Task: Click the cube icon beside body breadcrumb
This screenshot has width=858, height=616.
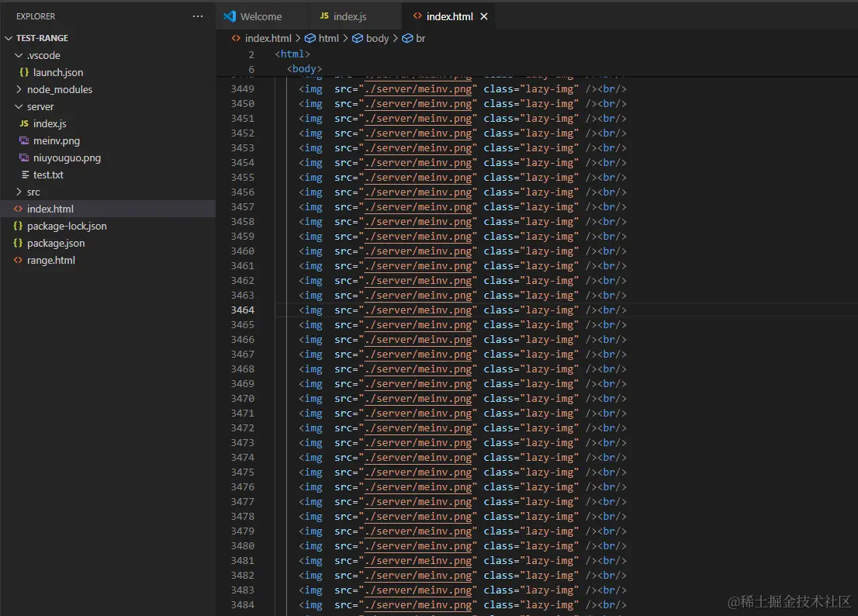Action: tap(358, 38)
